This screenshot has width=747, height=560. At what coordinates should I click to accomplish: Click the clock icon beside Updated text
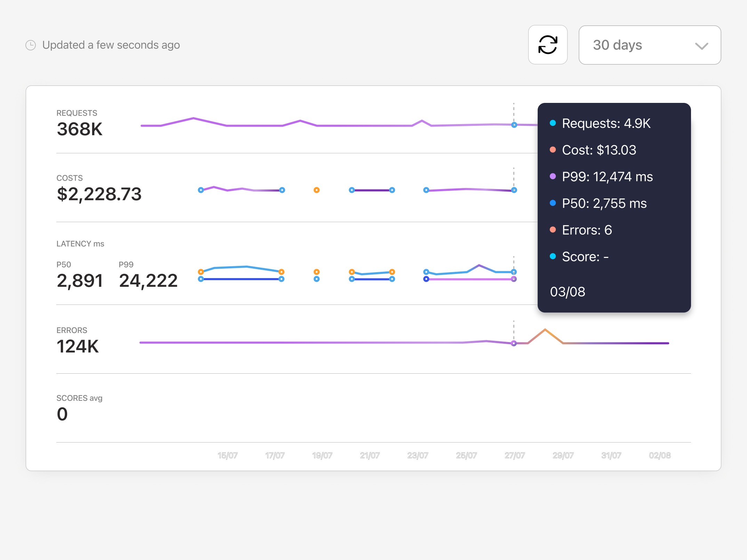point(31,45)
